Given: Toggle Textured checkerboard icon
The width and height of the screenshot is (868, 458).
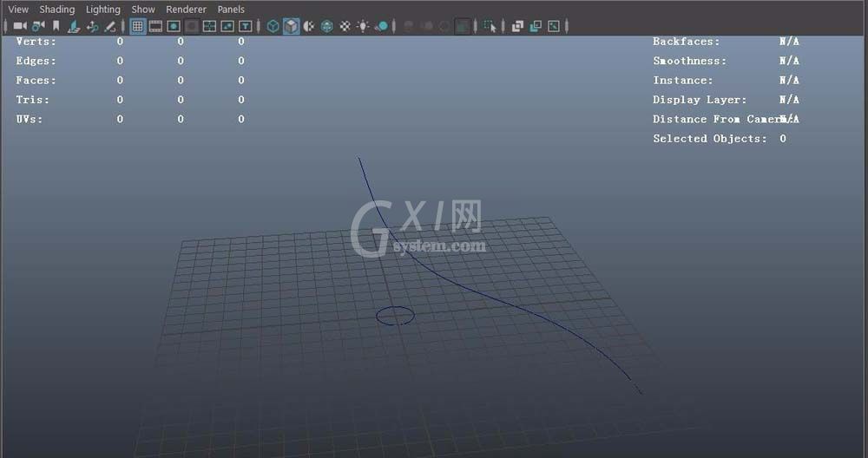Looking at the screenshot, I should pos(345,26).
